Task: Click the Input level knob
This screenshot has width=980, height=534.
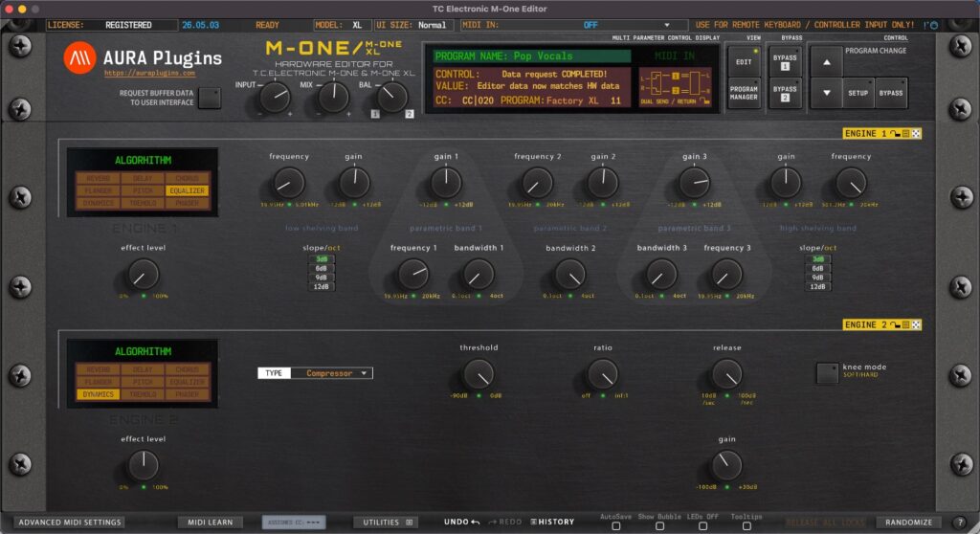Action: point(275,98)
